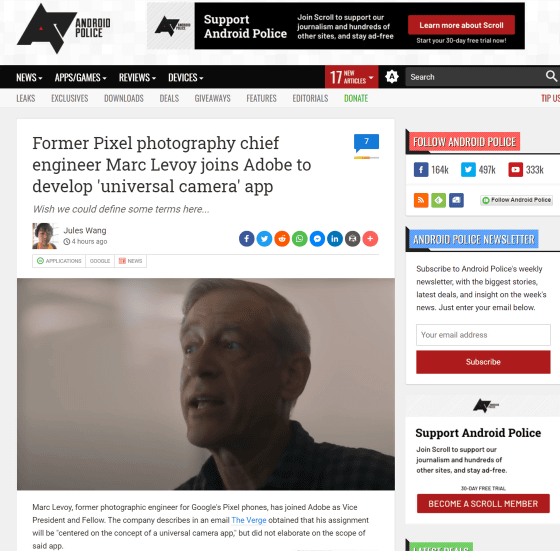Viewport: 560px width, 551px height.
Task: Share article via Twitter icon
Action: pyautogui.click(x=264, y=239)
